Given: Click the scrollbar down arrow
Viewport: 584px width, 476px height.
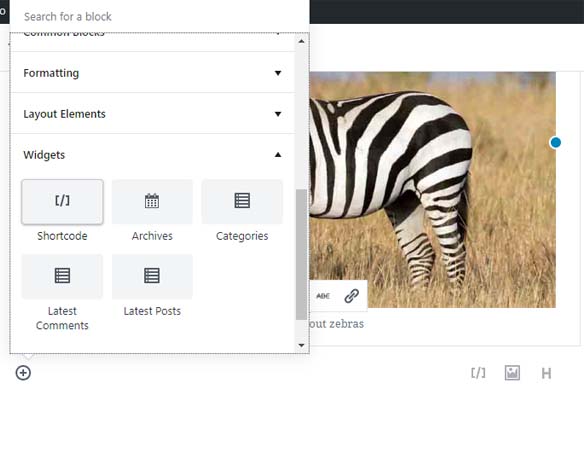Looking at the screenshot, I should click(301, 345).
